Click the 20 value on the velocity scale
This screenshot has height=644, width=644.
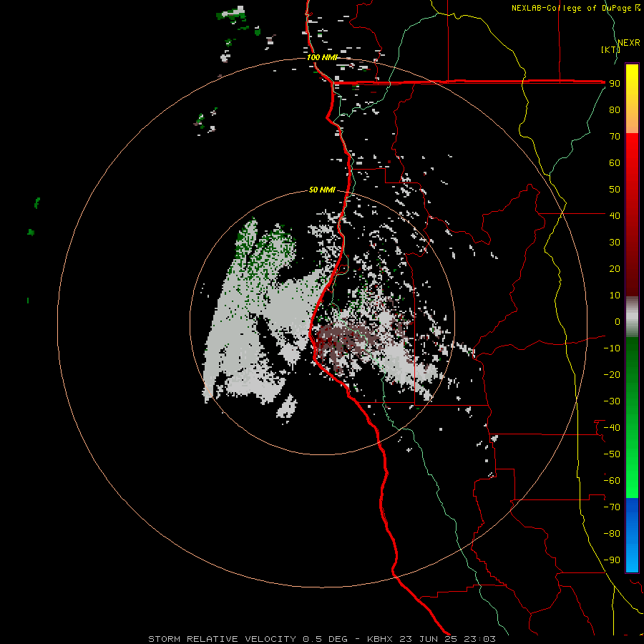[615, 269]
